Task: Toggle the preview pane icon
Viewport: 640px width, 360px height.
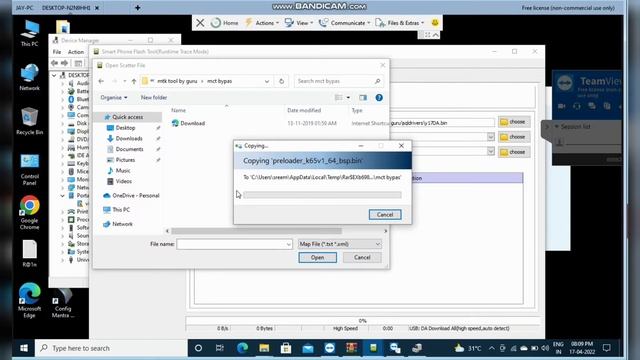Action: point(363,98)
